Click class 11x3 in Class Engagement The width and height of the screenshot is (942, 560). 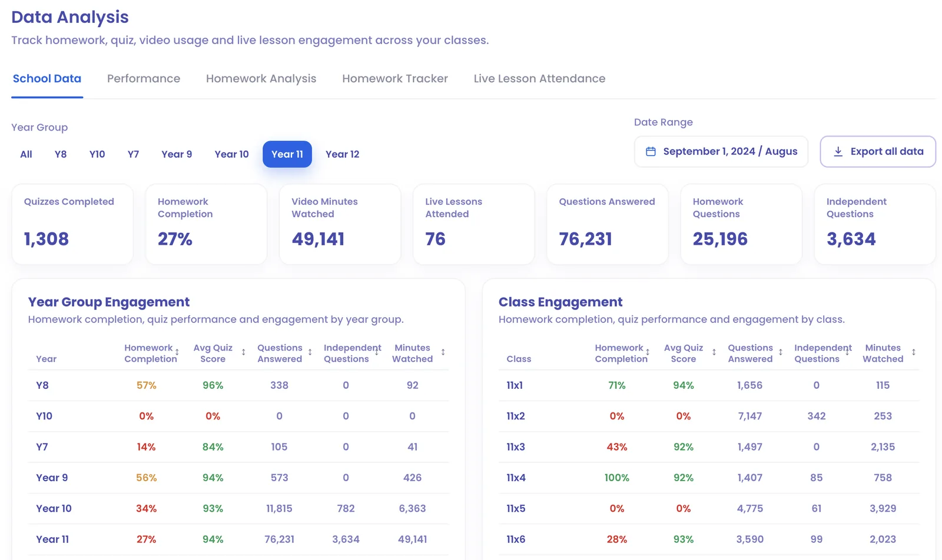(x=516, y=447)
